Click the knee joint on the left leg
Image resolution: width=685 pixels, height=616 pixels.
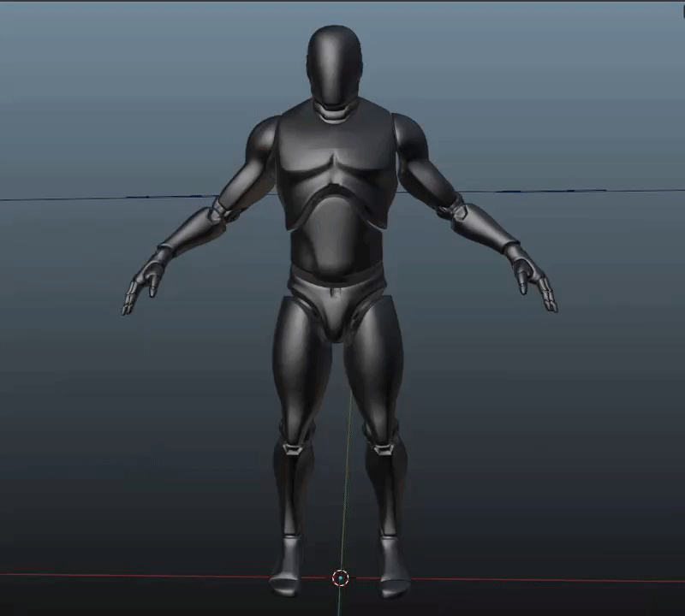(293, 447)
